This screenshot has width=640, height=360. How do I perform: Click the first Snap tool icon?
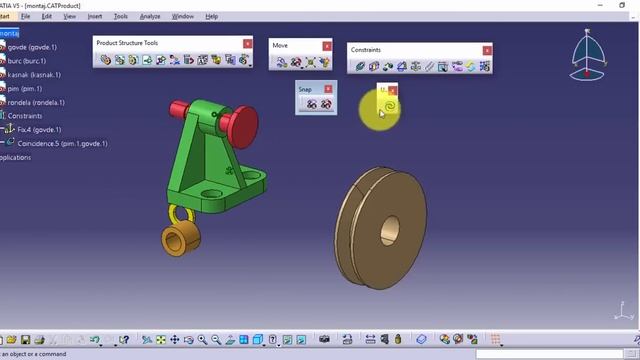(x=311, y=104)
